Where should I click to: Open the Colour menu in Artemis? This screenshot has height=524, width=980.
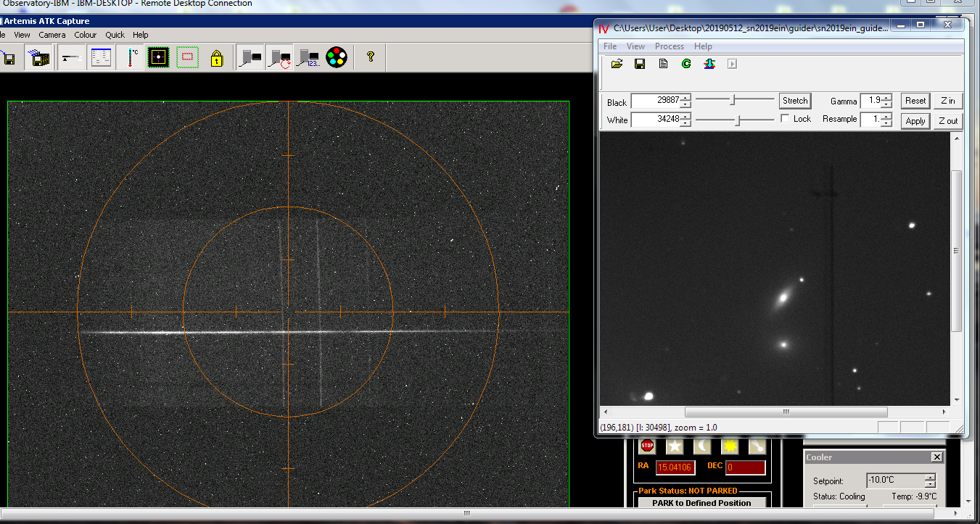pos(85,35)
